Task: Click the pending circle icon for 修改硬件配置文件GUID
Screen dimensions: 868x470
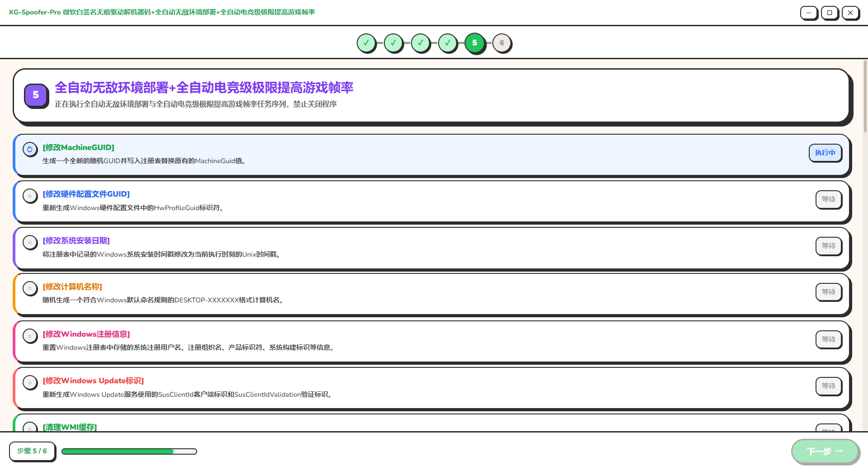Action: (x=30, y=196)
